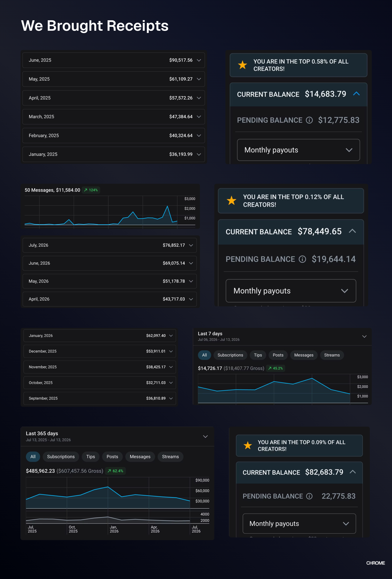Open the Last 365 days range dropdown
The width and height of the screenshot is (392, 579).
(x=205, y=436)
